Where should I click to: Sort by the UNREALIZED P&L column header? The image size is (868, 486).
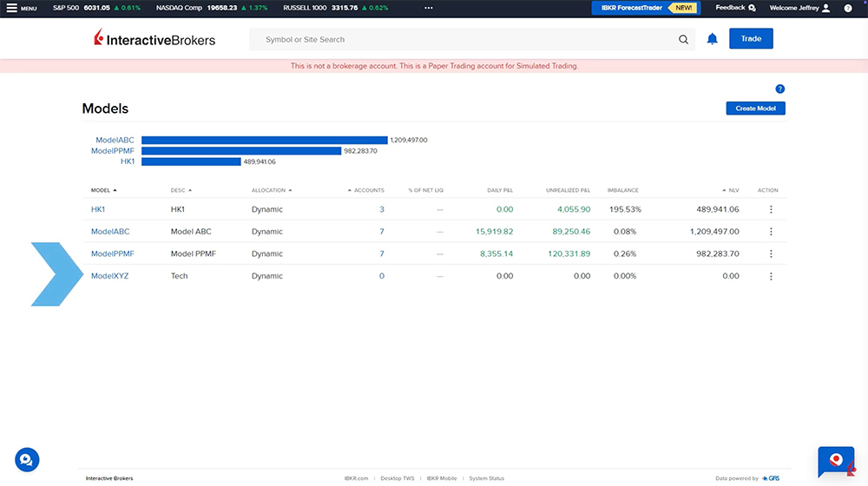point(568,190)
